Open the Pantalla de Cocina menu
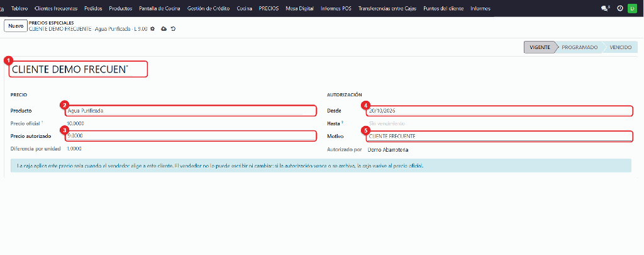The image size is (644, 255). 160,8
